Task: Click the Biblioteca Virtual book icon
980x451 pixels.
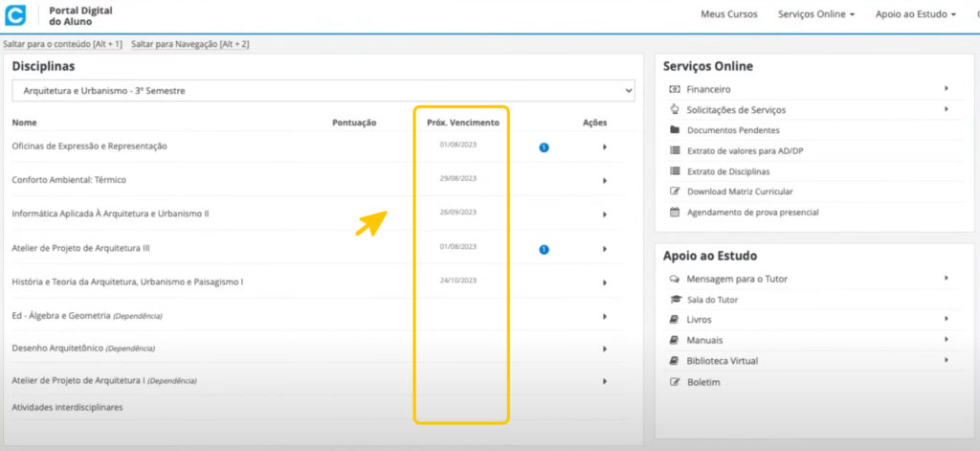Action: [x=675, y=361]
